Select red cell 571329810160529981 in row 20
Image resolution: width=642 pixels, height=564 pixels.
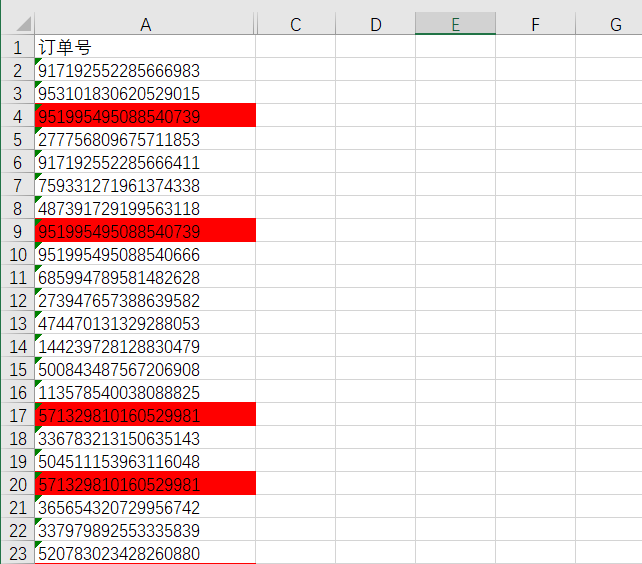coord(145,484)
